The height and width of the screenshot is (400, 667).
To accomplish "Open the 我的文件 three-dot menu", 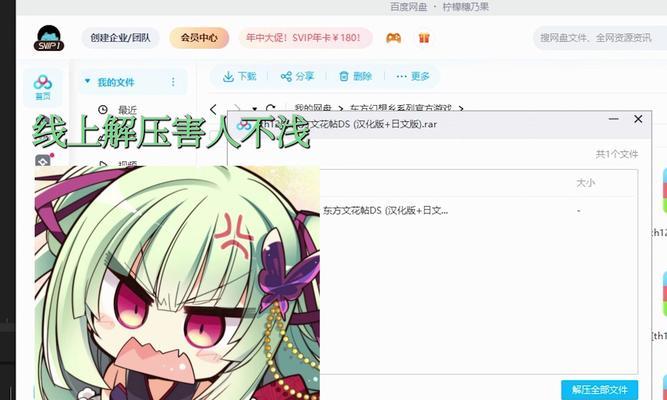I will (173, 82).
